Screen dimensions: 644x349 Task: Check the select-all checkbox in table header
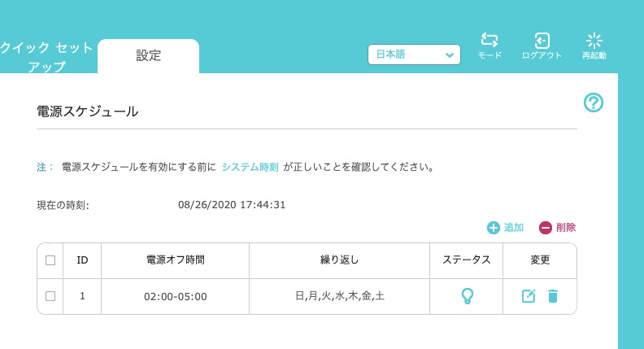(x=50, y=260)
